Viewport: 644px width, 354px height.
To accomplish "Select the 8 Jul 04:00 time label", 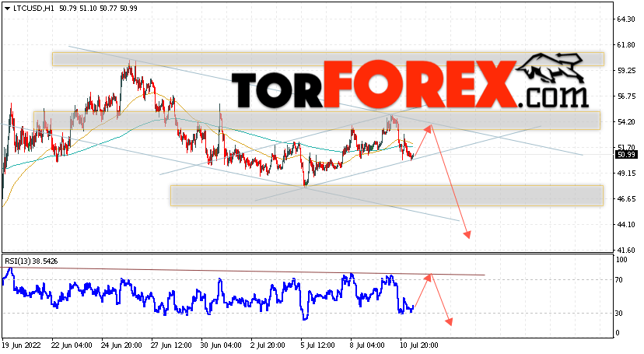I will [x=367, y=345].
